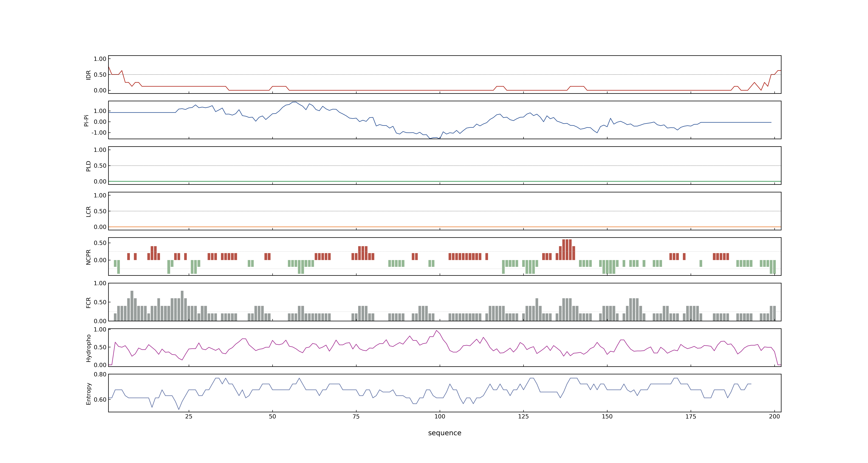Click the tallest red NCPR bar cluster near 138

pos(567,250)
